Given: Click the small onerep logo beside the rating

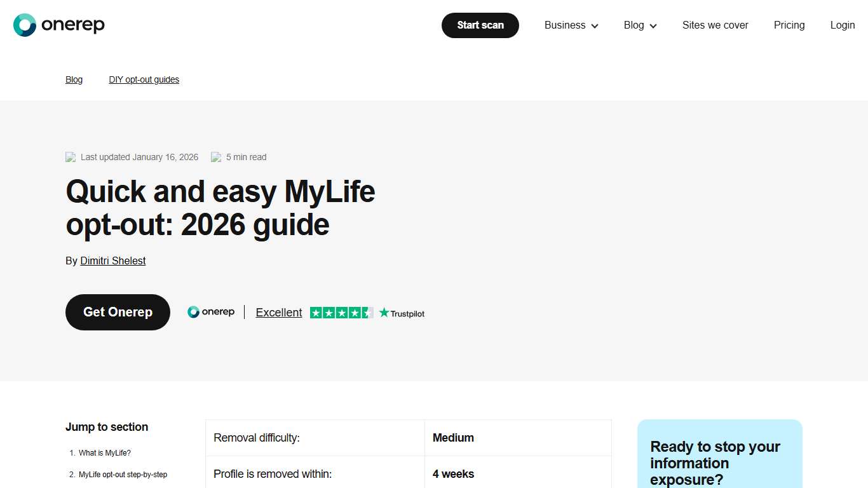Looking at the screenshot, I should coord(211,312).
